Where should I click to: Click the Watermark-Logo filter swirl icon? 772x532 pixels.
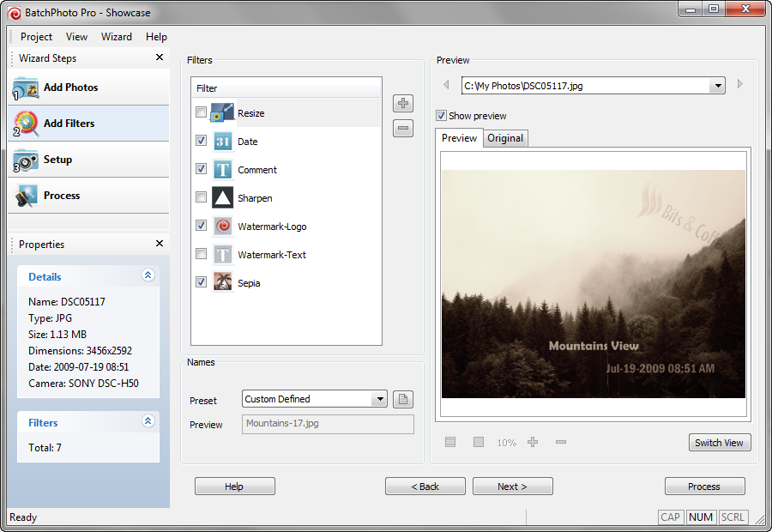222,227
